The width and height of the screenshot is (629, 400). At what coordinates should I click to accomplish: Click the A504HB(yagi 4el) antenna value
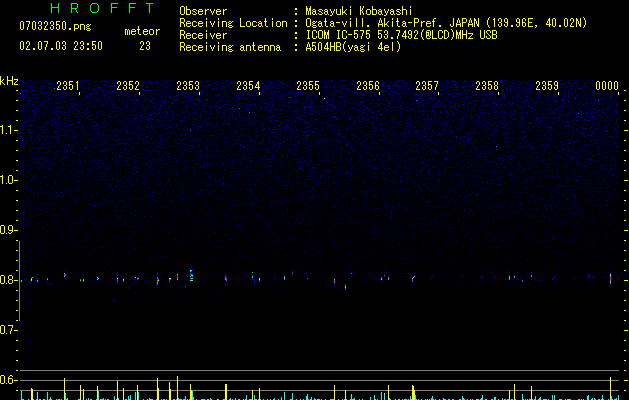pyautogui.click(x=353, y=47)
